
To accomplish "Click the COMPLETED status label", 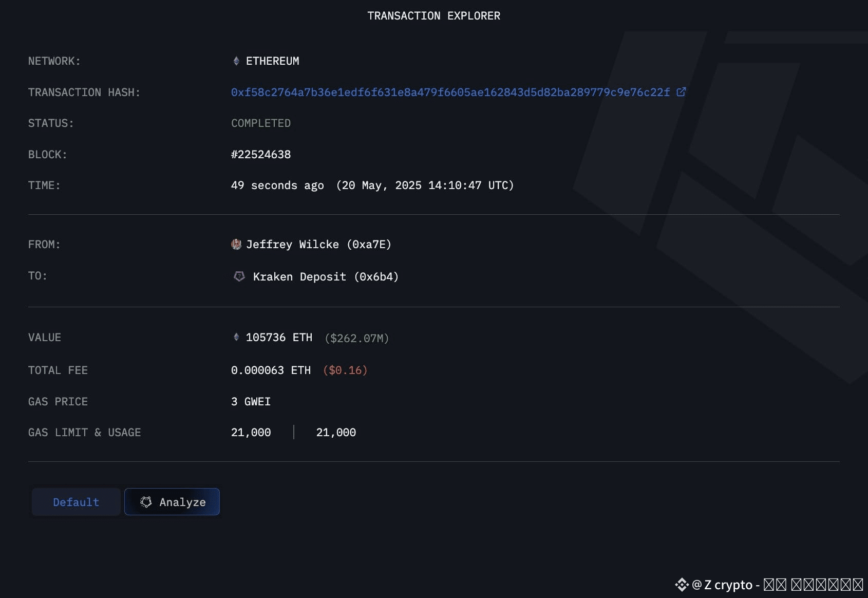I will point(260,123).
